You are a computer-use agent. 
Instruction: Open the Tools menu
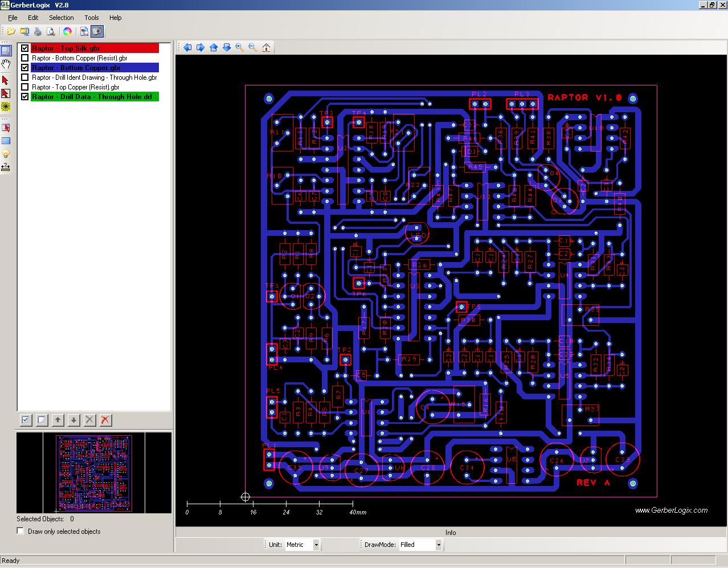[x=91, y=18]
